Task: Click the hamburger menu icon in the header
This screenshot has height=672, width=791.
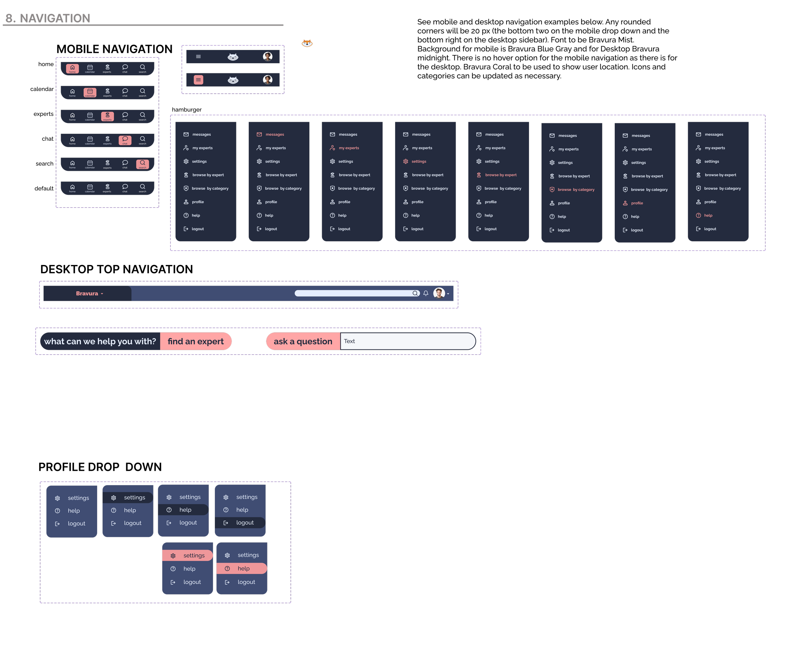Action: click(x=198, y=56)
